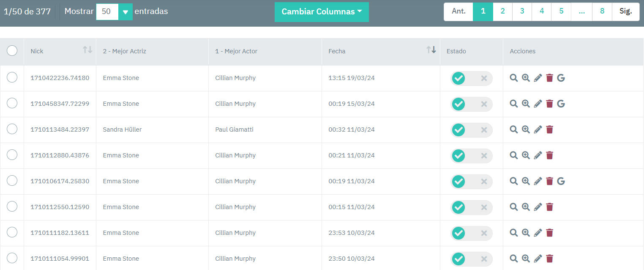
Task: Select row 1710422236.74180 checkbox
Action: coord(12,77)
